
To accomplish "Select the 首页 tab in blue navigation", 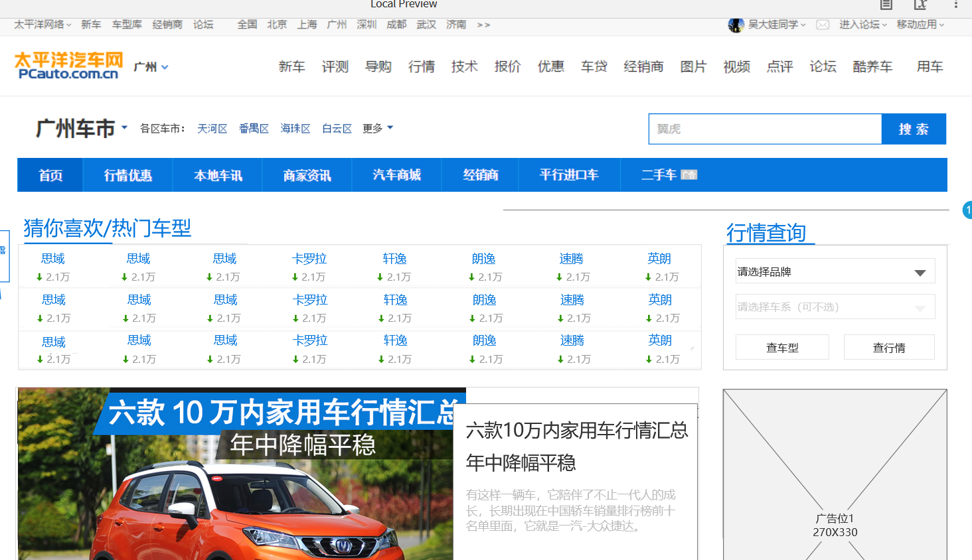I will [x=50, y=175].
